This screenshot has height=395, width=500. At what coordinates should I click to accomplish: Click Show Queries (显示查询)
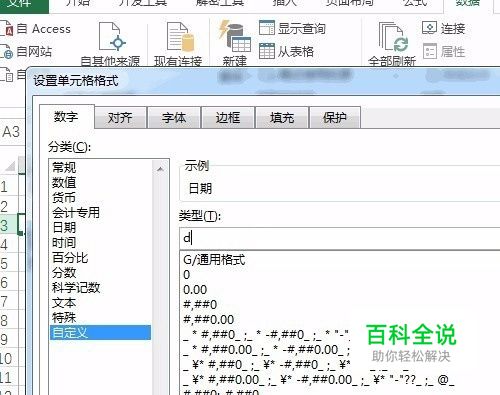[x=292, y=28]
